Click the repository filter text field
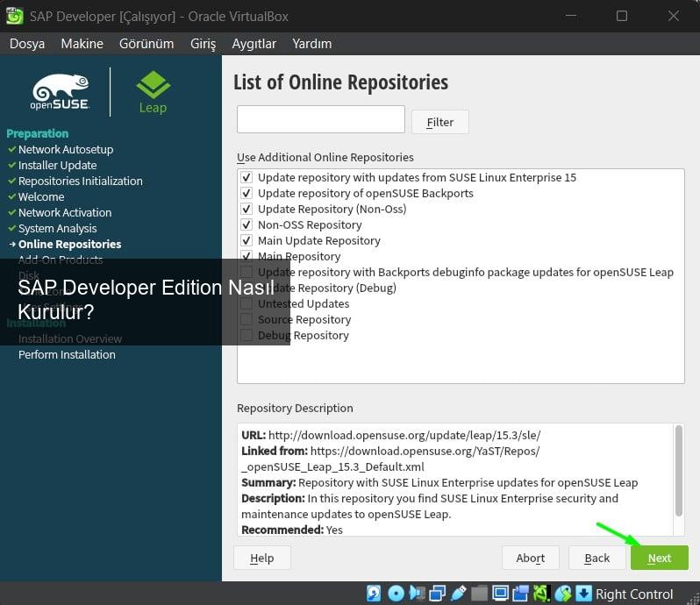The image size is (700, 605). pyautogui.click(x=320, y=119)
